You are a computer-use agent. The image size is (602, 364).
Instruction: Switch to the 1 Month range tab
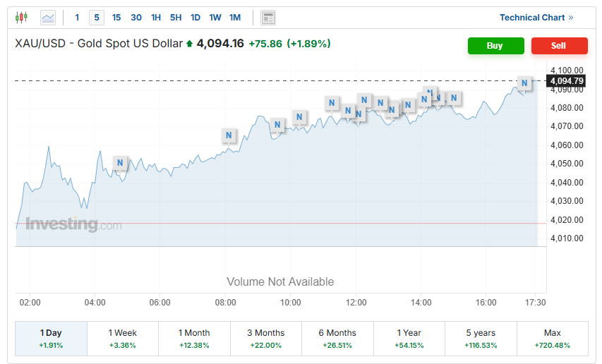194,338
